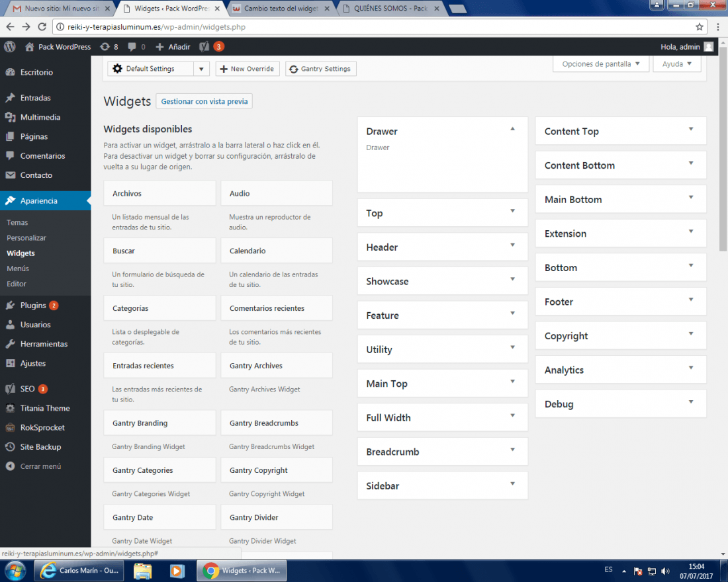
Task: Switch to QUIÉNES SOMOS tab
Action: 390,9
